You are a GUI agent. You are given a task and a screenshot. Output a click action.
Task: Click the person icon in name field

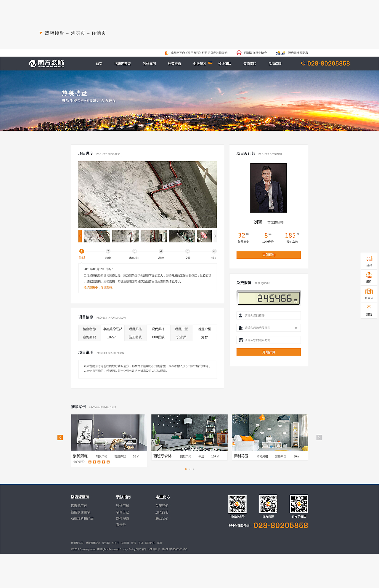241,315
